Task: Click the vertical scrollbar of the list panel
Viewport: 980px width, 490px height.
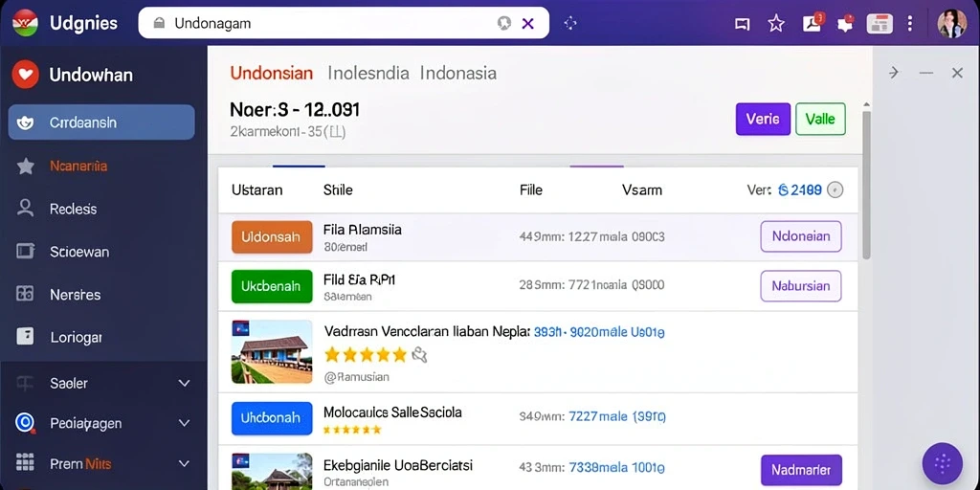Action: [x=866, y=185]
